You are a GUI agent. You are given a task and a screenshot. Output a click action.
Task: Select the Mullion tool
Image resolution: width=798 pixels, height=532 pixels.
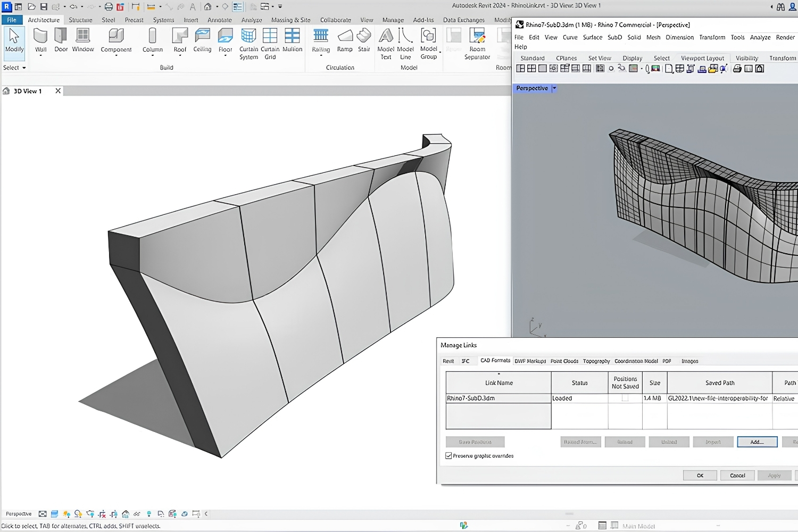tap(292, 39)
